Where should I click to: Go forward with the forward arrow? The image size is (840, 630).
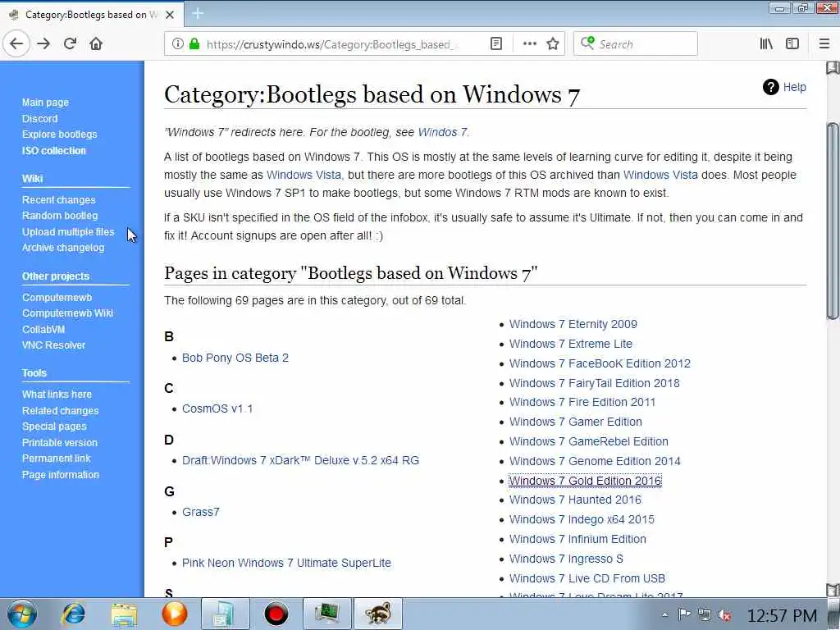[43, 43]
